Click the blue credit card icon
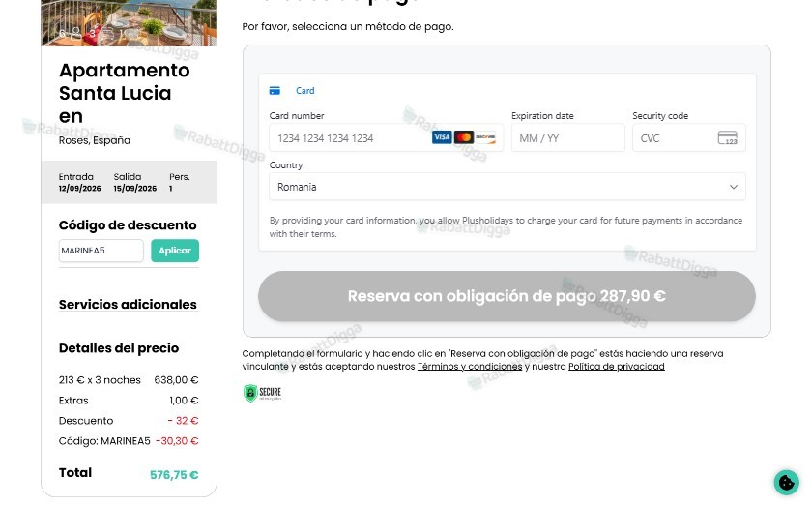The image size is (812, 507). [x=275, y=91]
